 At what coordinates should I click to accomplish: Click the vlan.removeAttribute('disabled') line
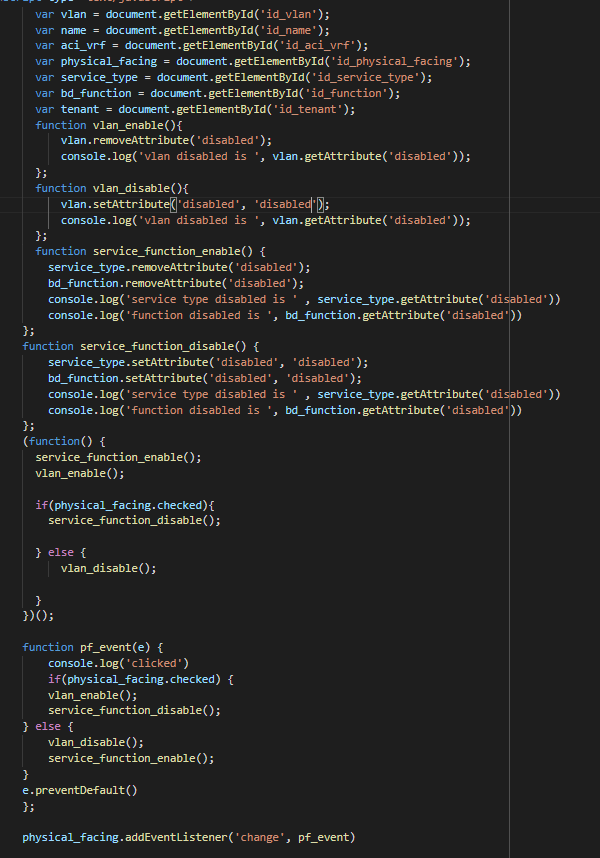pyautogui.click(x=166, y=140)
